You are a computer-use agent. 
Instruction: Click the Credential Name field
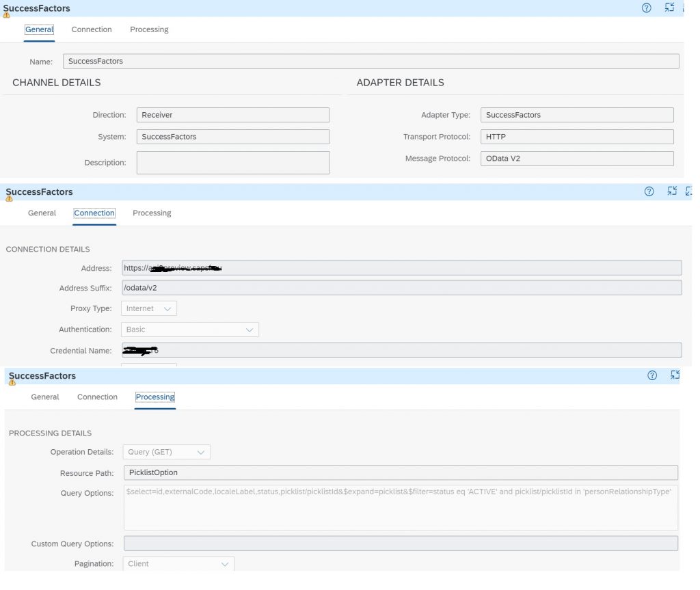tap(402, 350)
